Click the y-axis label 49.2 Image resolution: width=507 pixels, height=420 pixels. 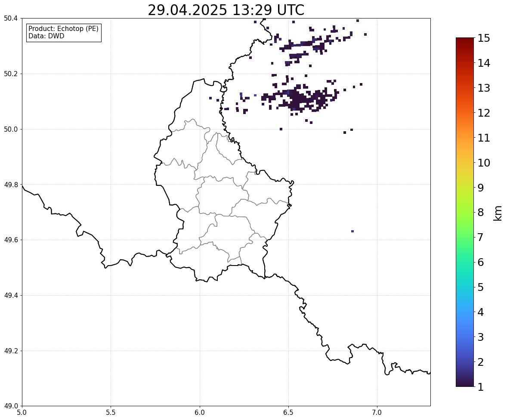(10, 351)
